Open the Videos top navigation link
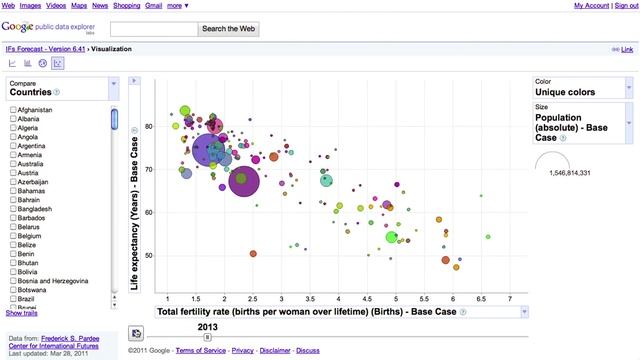Viewport: 640px width, 360px height. pyautogui.click(x=56, y=6)
